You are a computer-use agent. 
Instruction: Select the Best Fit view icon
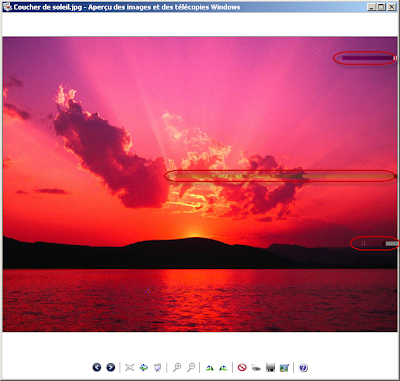[129, 368]
